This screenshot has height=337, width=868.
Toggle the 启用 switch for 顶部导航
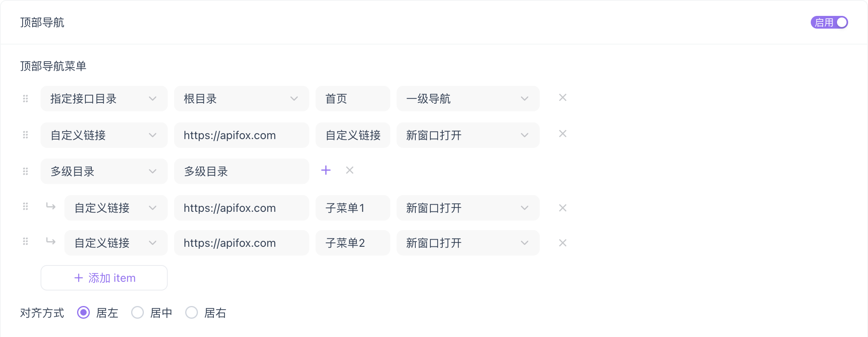[x=829, y=22]
